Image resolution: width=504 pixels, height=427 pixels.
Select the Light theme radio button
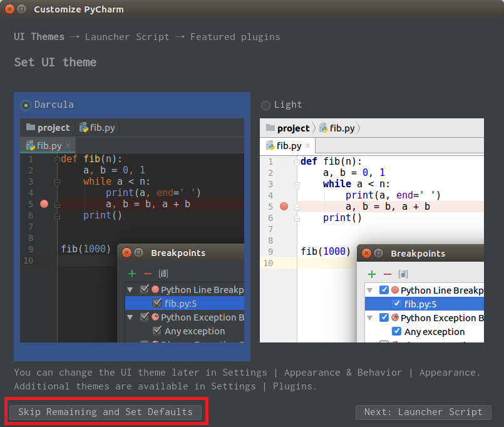(265, 105)
